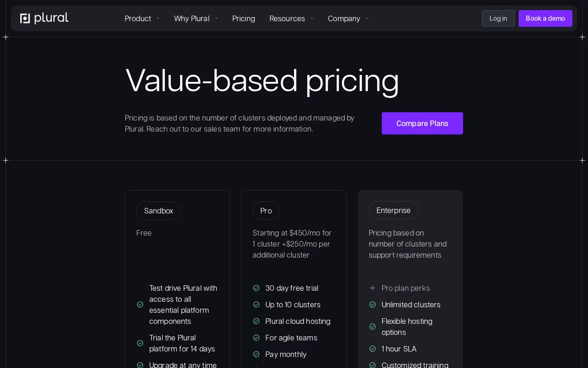Click the check icon beside 1 hour SLA
Screen dimensions: 588x368
pyautogui.click(x=373, y=349)
